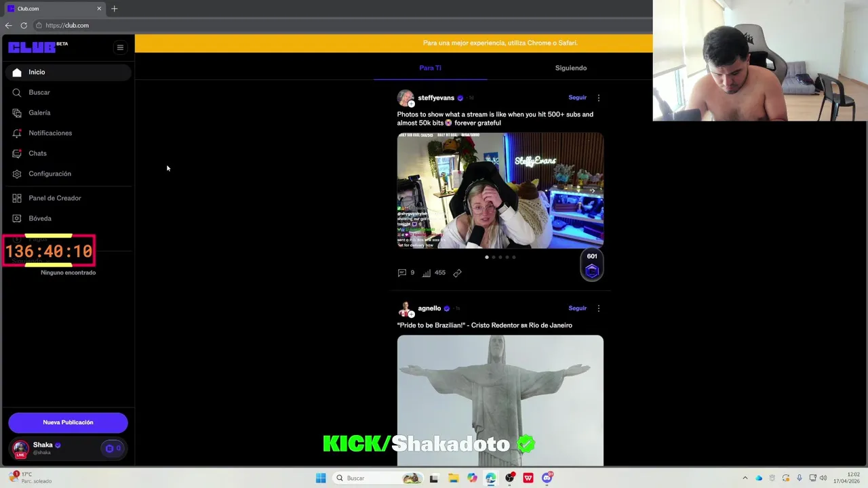Image resolution: width=868 pixels, height=488 pixels.
Task: Collapse sidebar with the hamburger icon
Action: 120,47
